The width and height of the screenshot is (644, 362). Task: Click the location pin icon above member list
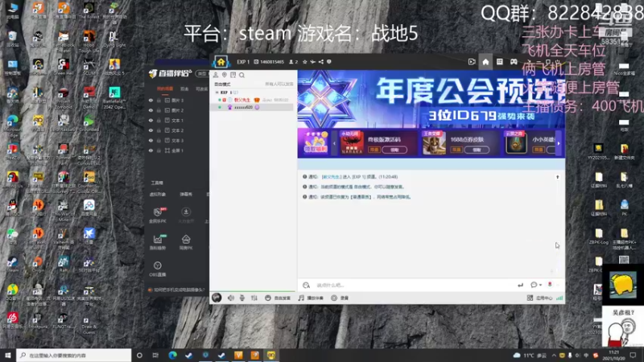click(225, 75)
